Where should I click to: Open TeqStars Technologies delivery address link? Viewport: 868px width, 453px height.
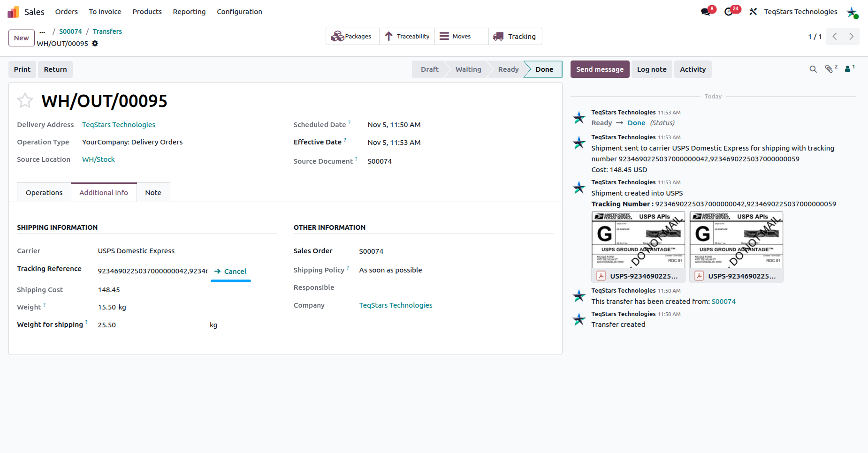tap(119, 125)
